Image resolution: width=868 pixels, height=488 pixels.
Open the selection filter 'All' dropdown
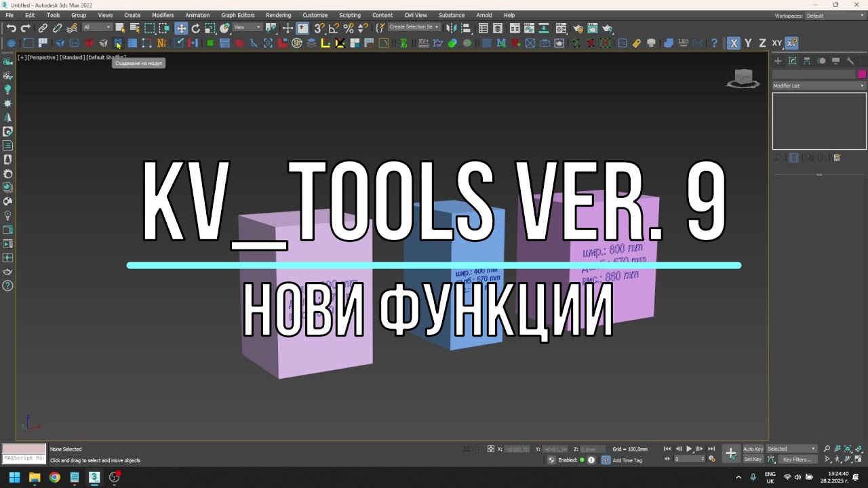[x=97, y=27]
